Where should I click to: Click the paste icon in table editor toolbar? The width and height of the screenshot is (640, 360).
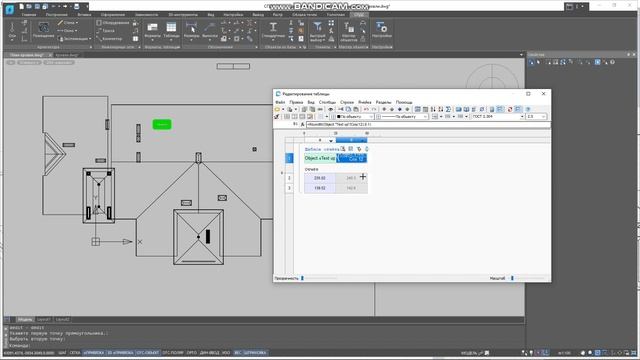point(356,109)
